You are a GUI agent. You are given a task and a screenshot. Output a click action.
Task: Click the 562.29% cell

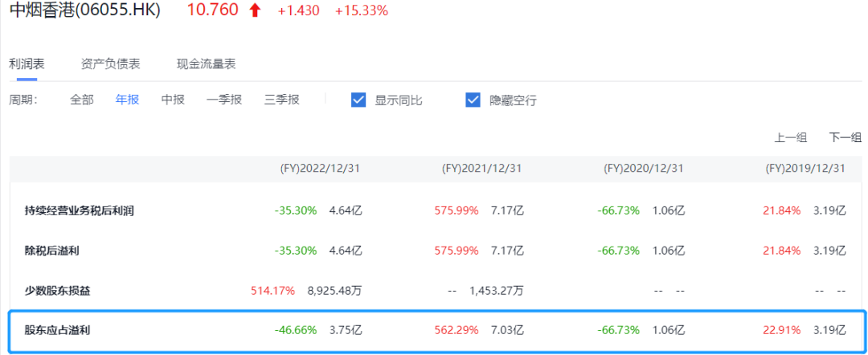(x=457, y=331)
